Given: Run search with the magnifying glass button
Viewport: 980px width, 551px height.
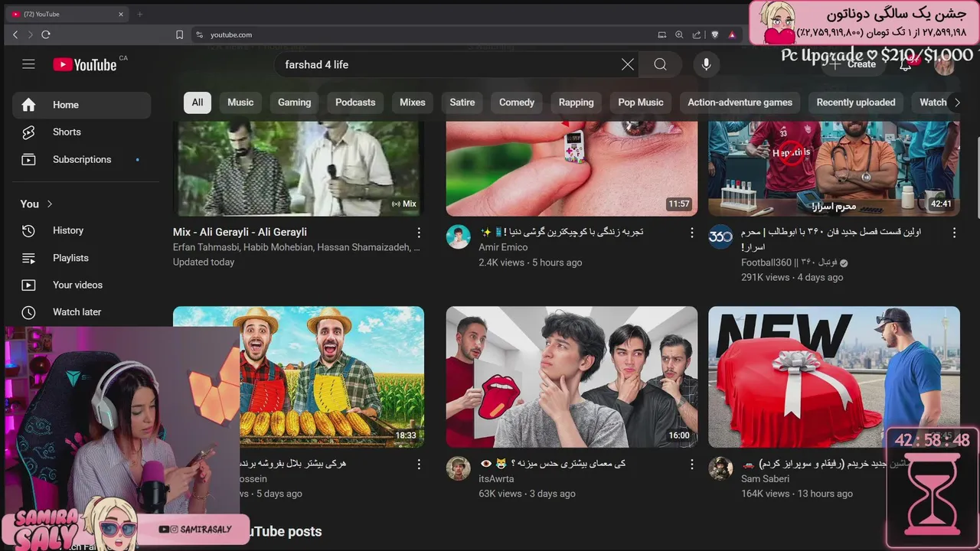Looking at the screenshot, I should (x=660, y=64).
